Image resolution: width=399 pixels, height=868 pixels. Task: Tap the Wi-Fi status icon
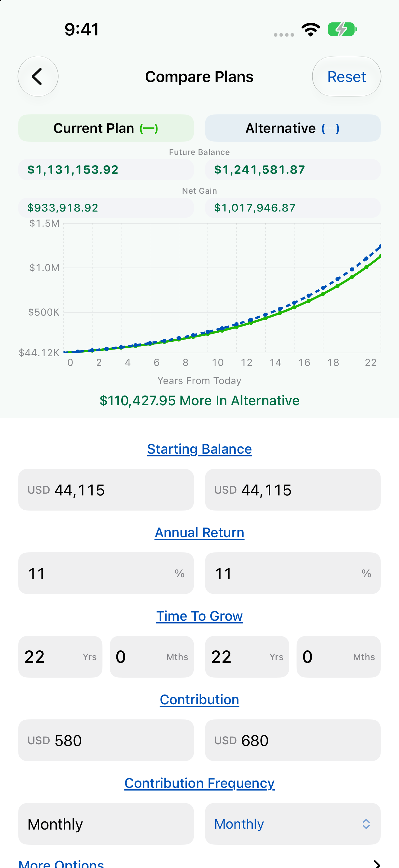(x=311, y=30)
